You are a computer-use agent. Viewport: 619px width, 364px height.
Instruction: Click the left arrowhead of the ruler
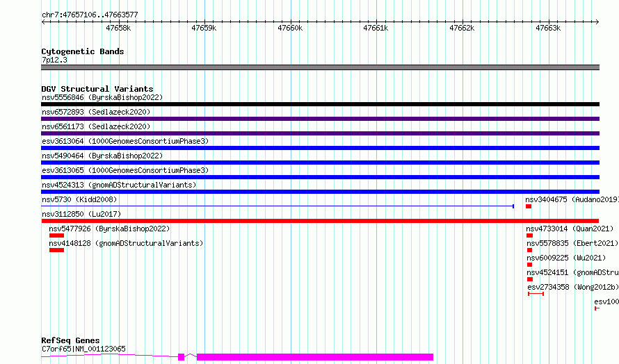tap(43, 22)
